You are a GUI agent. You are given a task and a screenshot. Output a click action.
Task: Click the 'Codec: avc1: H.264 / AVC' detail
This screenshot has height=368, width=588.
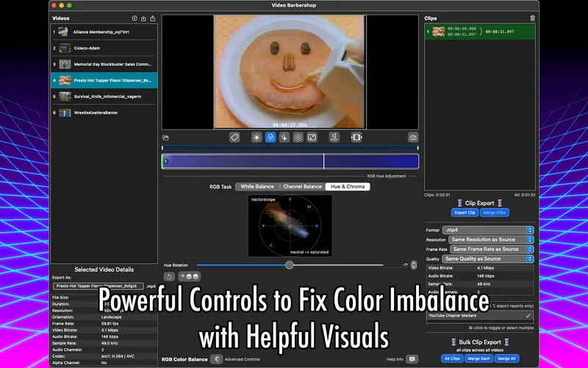[104, 356]
